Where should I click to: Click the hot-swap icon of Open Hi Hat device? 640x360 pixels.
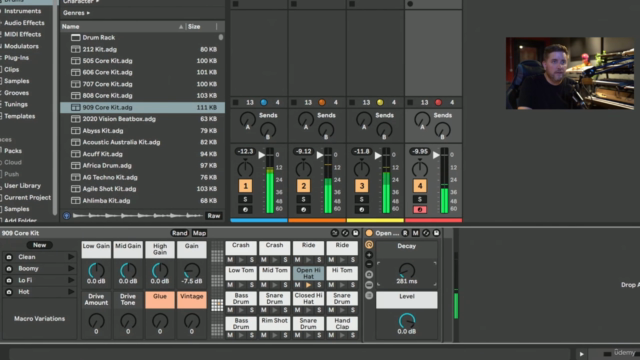point(426,233)
